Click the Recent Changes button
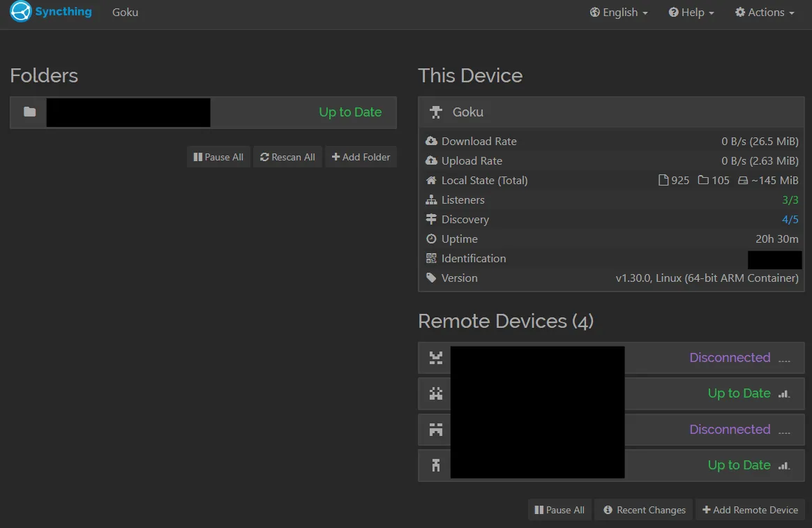Screen dimensions: 812x528 coord(643,509)
